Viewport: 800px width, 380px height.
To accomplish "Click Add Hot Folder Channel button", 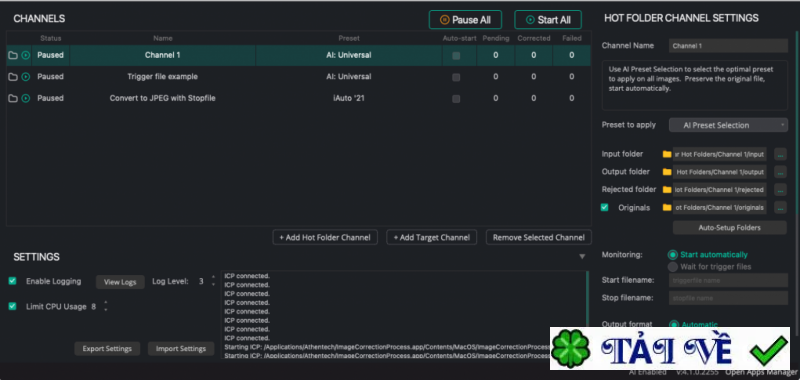I will (325, 237).
